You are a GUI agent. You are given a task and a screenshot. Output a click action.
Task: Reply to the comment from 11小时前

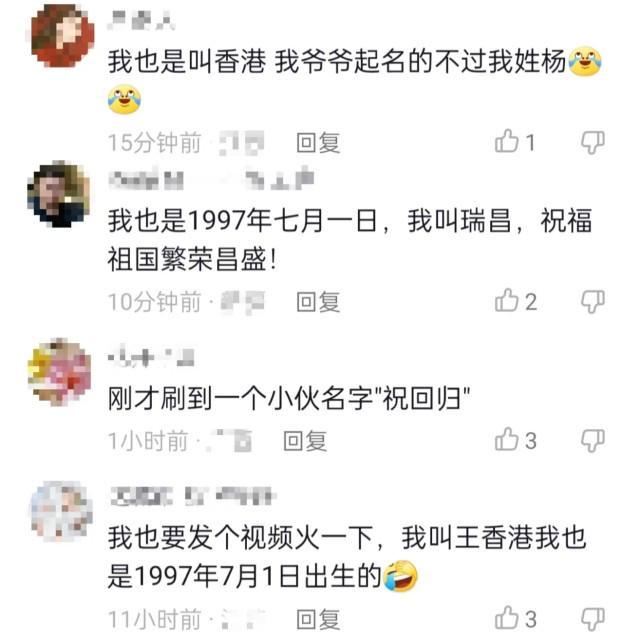point(318,619)
